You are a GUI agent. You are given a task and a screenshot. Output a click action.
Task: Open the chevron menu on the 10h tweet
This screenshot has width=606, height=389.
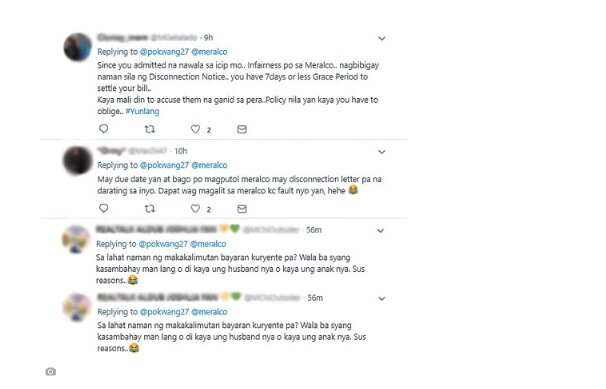(x=381, y=152)
